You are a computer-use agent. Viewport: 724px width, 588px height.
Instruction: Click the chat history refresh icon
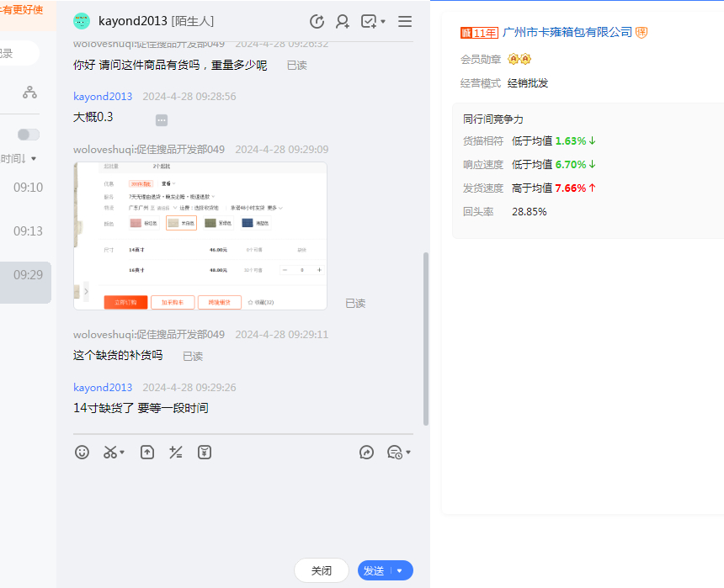pos(317,21)
